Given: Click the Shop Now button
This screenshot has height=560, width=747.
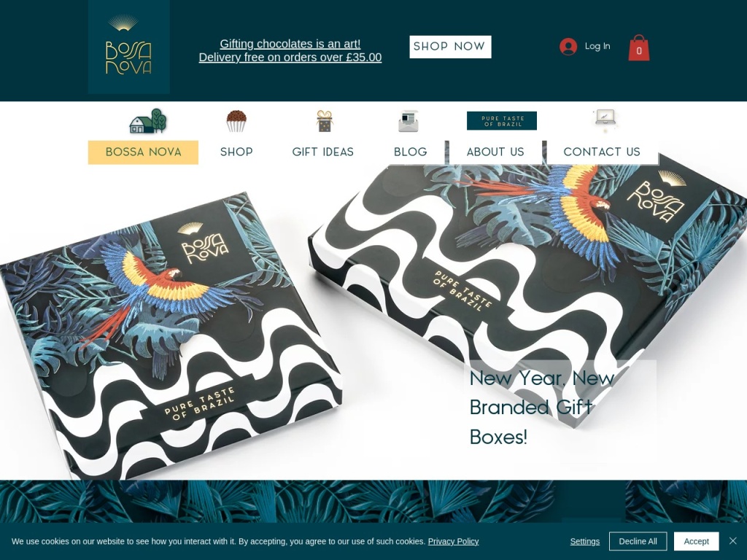Looking at the screenshot, I should point(450,47).
